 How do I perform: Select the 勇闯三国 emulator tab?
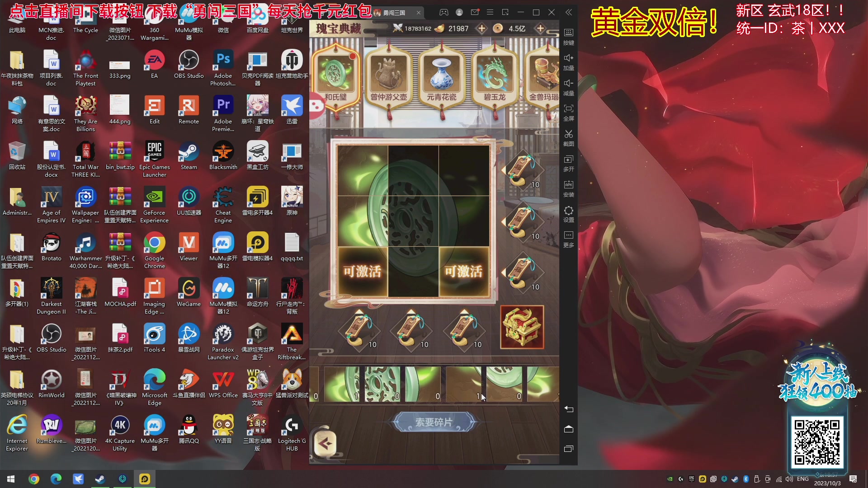tap(398, 13)
